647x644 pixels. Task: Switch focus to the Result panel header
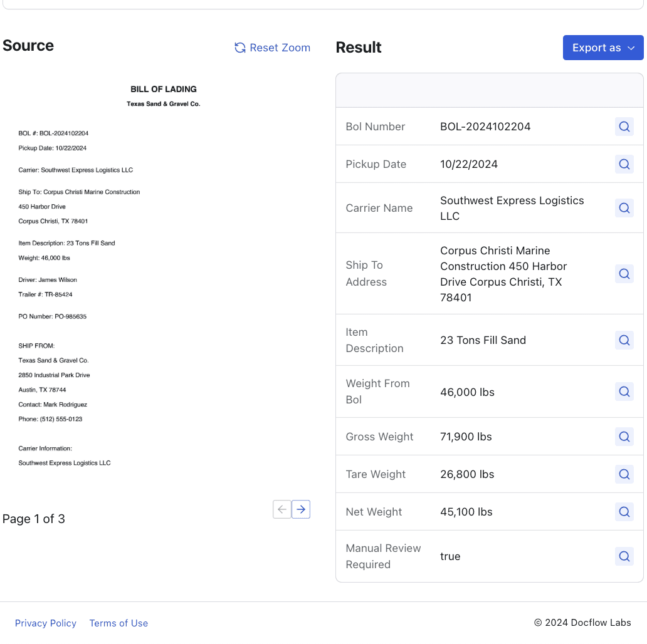[x=358, y=47]
